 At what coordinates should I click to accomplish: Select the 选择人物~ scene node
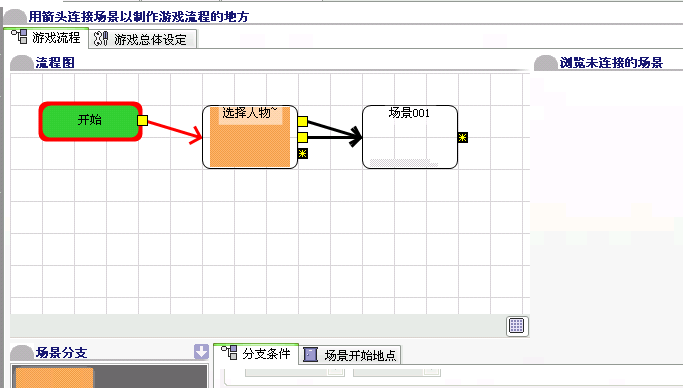(x=250, y=137)
